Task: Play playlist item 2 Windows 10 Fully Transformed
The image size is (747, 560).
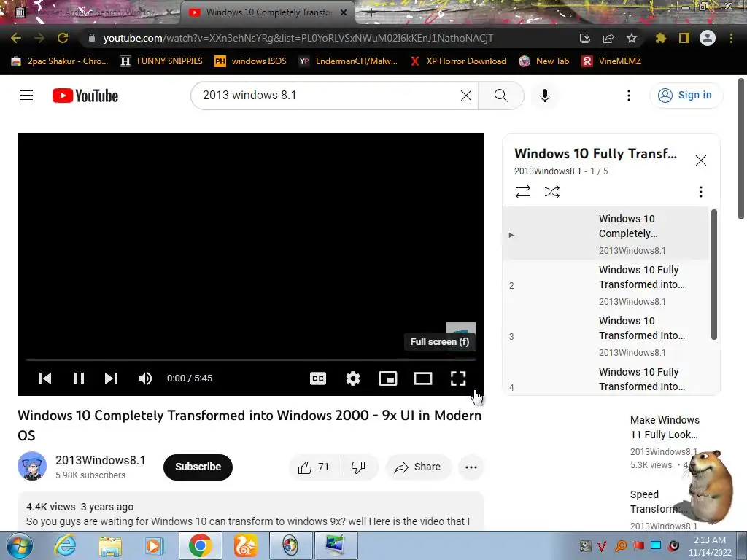Action: (x=606, y=285)
